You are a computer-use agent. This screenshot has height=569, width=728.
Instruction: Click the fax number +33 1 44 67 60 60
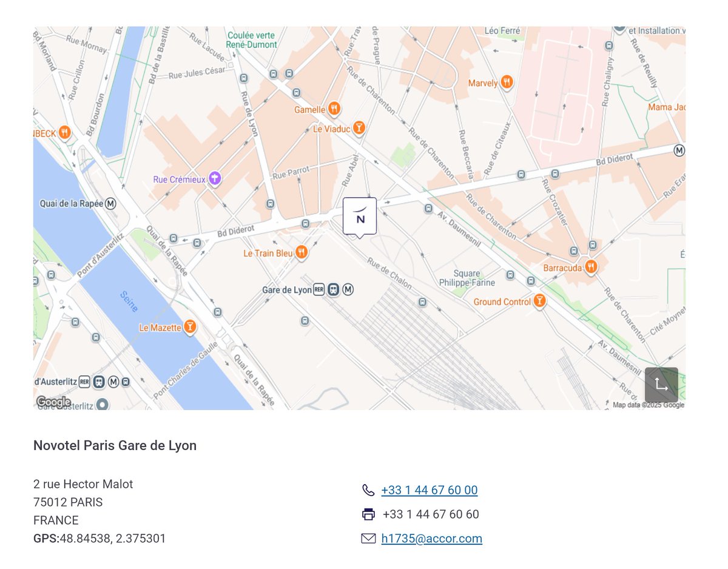431,514
